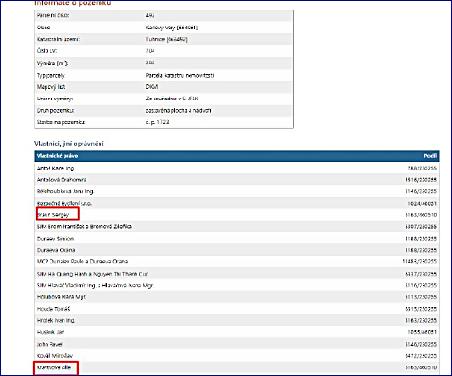Viewport: 452px width, 376px height.
Task: Click the 'Podíl' column header
Action: point(430,156)
